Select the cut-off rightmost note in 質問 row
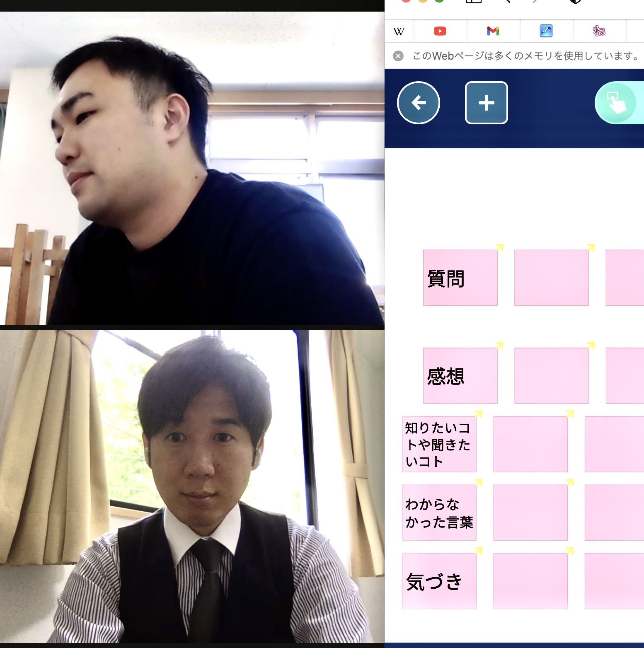 625,278
